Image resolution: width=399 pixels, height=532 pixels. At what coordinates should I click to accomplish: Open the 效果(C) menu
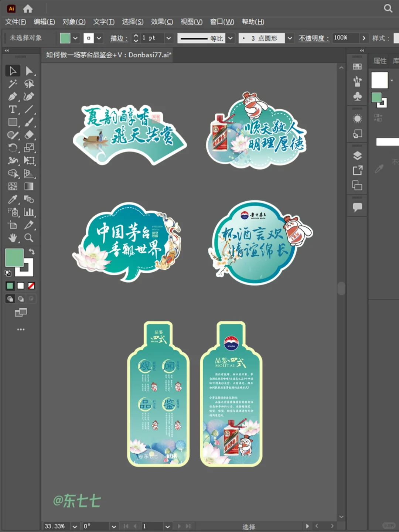coord(162,22)
